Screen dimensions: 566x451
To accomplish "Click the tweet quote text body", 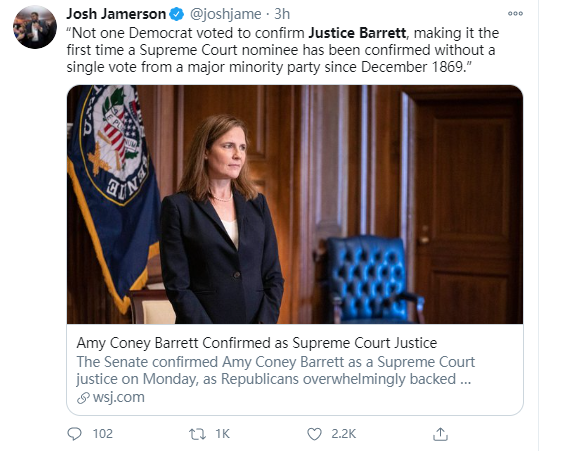I will (x=283, y=50).
